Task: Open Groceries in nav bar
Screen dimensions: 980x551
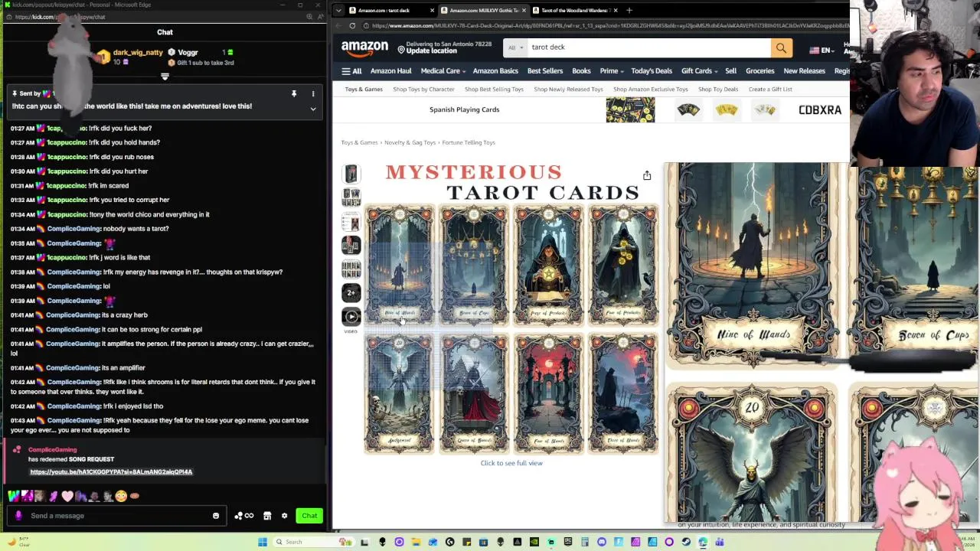Action: tap(760, 71)
